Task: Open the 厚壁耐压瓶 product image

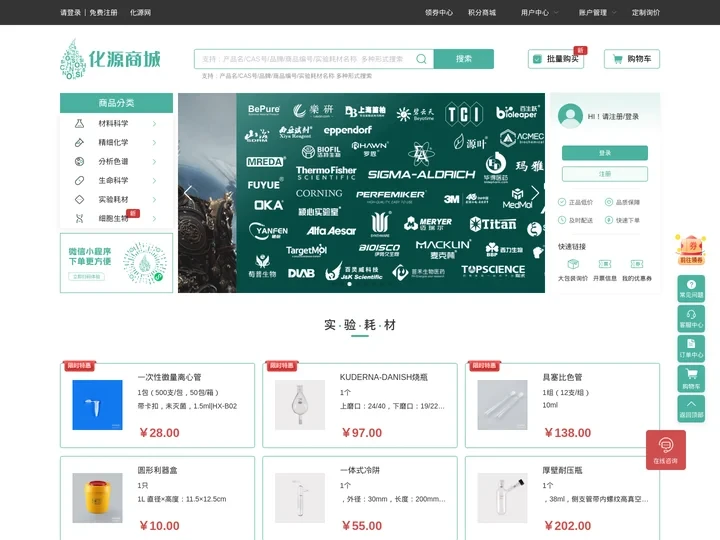Action: pos(502,498)
